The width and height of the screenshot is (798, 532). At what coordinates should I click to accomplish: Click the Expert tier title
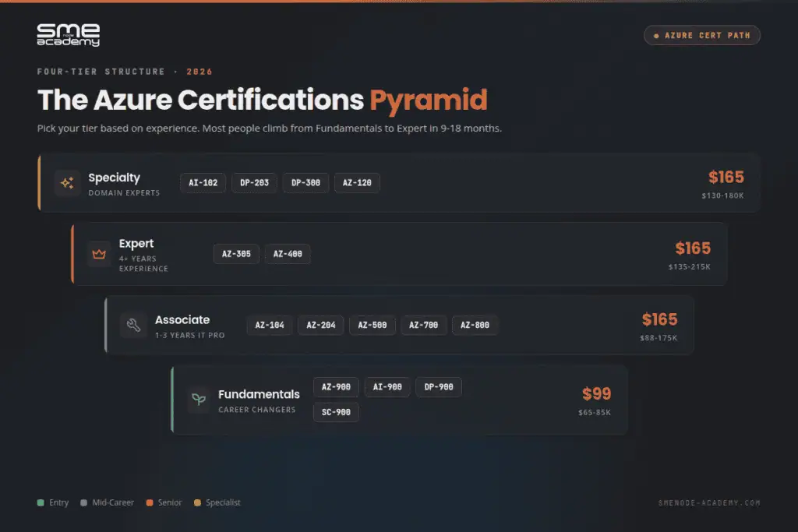[136, 244]
